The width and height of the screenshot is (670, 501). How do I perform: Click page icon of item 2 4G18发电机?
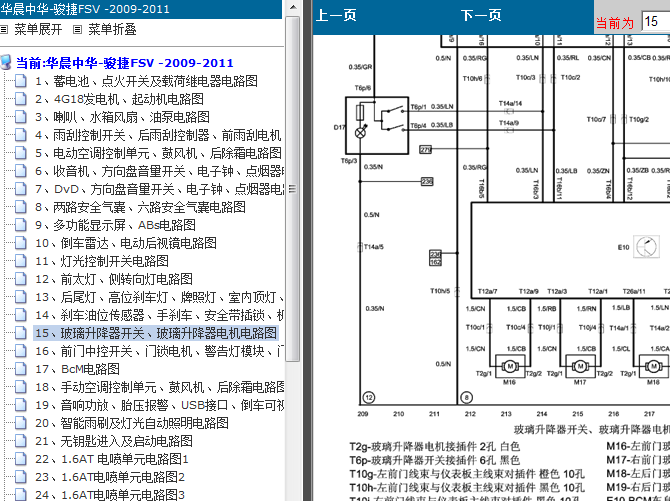coord(21,99)
